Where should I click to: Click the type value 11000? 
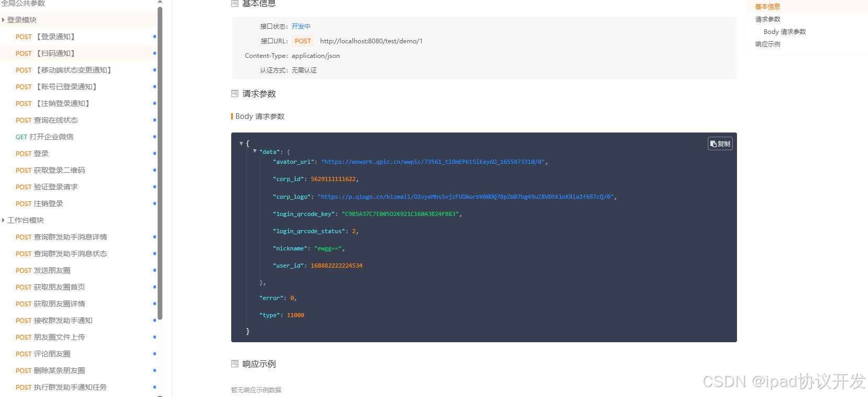point(295,315)
